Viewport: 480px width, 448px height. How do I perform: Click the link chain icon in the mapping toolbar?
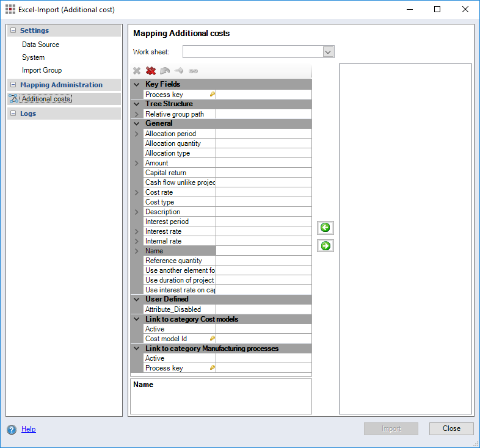point(193,71)
